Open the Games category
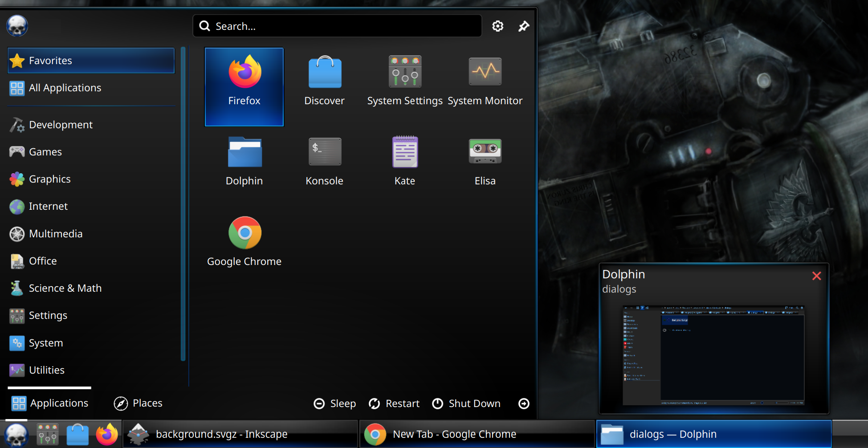This screenshot has height=448, width=868. coord(91,152)
